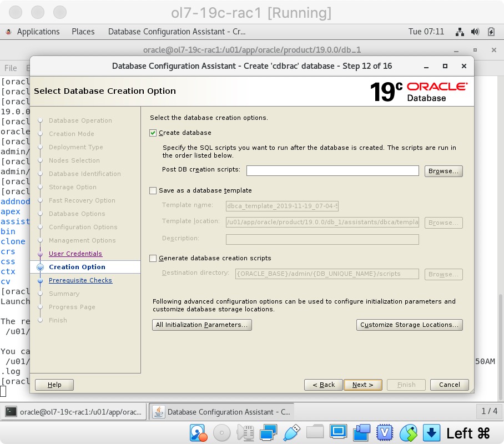Enable Save as a database template
Viewport: 504px width, 444px height.
click(x=153, y=191)
